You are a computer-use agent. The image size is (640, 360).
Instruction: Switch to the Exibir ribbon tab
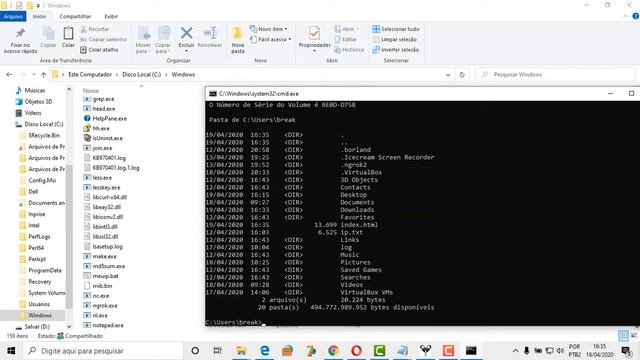111,16
